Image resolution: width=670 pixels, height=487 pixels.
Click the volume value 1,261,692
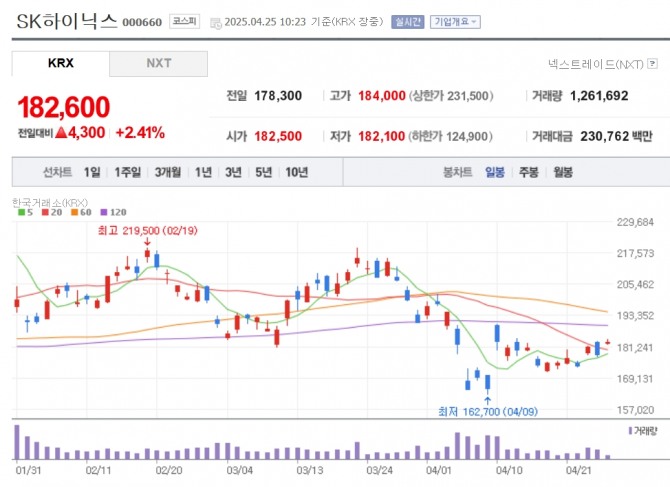click(599, 96)
